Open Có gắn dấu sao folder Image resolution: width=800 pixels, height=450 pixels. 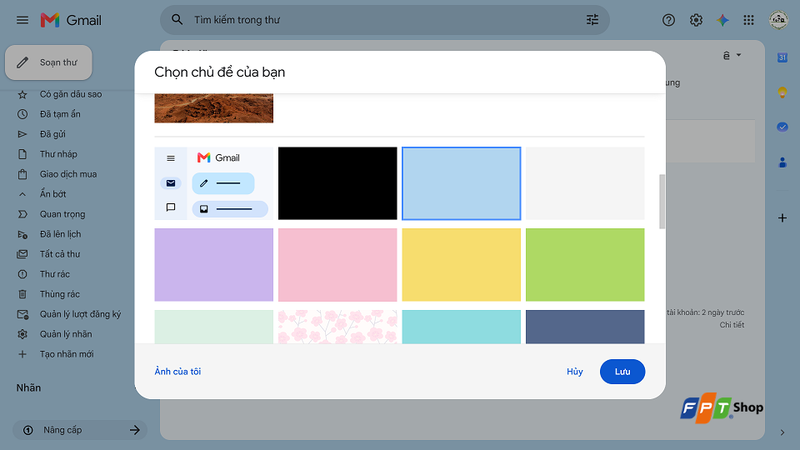click(x=69, y=94)
